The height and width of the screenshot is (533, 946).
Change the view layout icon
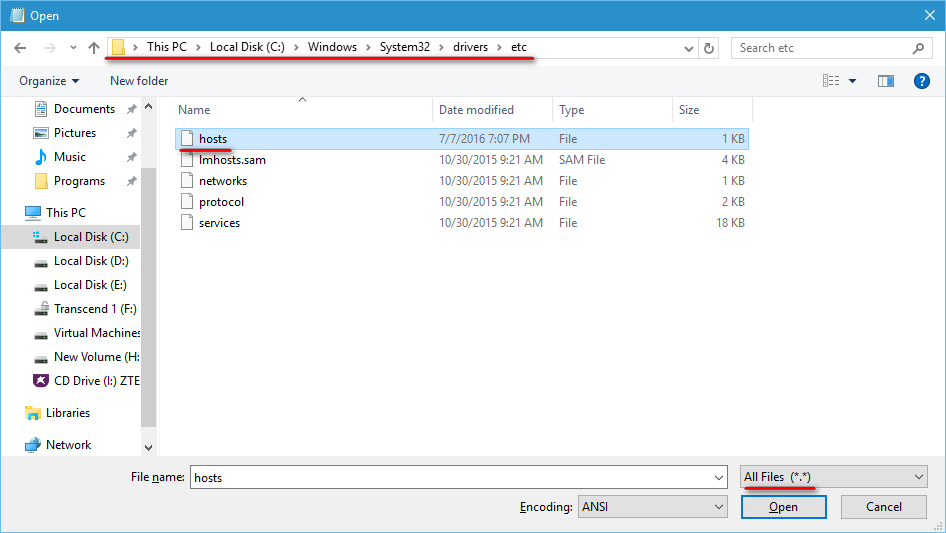[831, 81]
